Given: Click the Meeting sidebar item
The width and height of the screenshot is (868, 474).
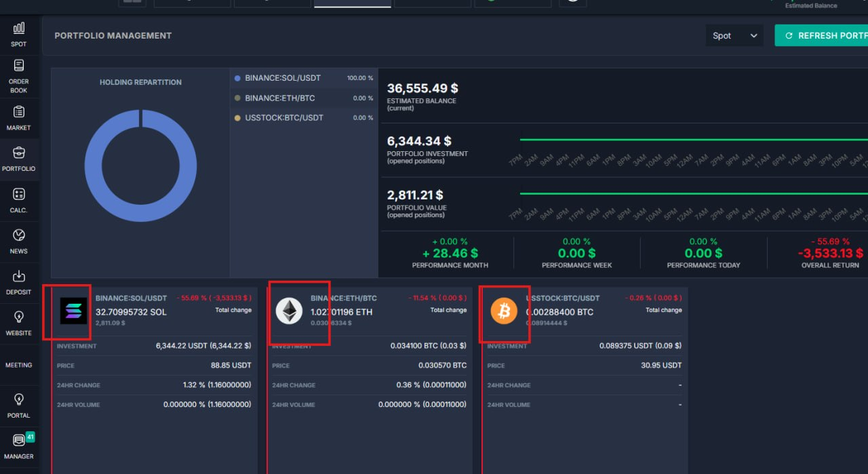Looking at the screenshot, I should pyautogui.click(x=19, y=365).
